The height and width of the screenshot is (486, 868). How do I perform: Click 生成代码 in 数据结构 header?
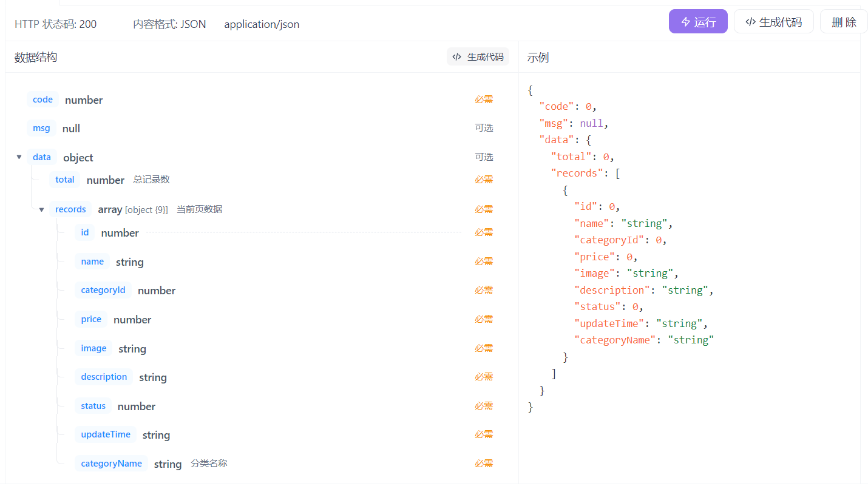coord(478,57)
